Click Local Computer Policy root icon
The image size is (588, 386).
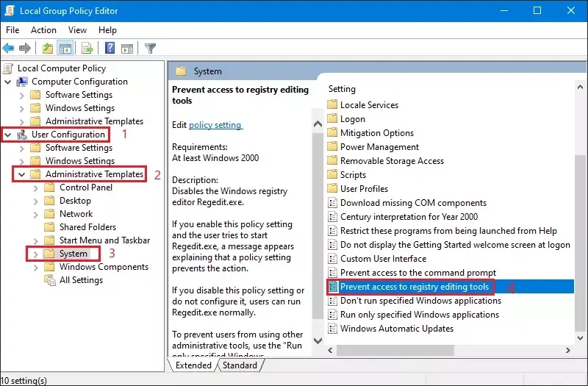(8, 68)
